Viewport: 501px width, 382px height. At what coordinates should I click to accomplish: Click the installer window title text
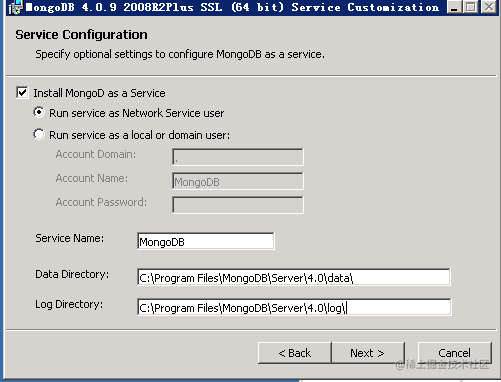click(x=232, y=7)
